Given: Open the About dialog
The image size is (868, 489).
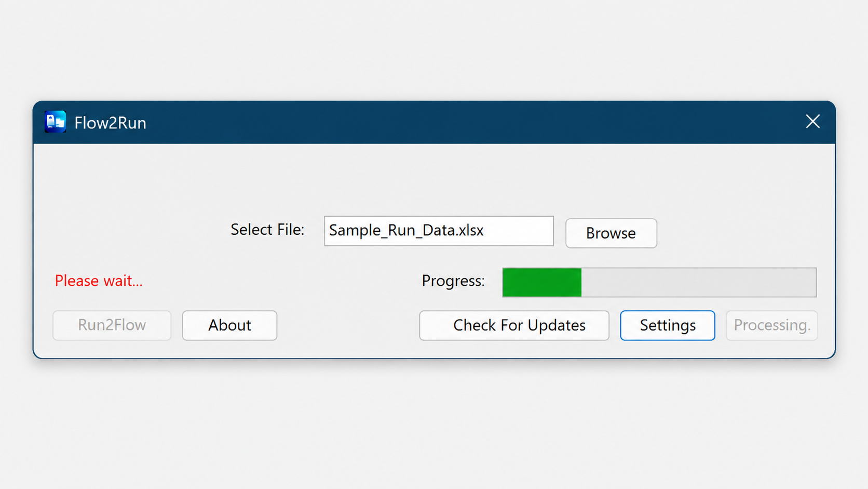Looking at the screenshot, I should (229, 325).
